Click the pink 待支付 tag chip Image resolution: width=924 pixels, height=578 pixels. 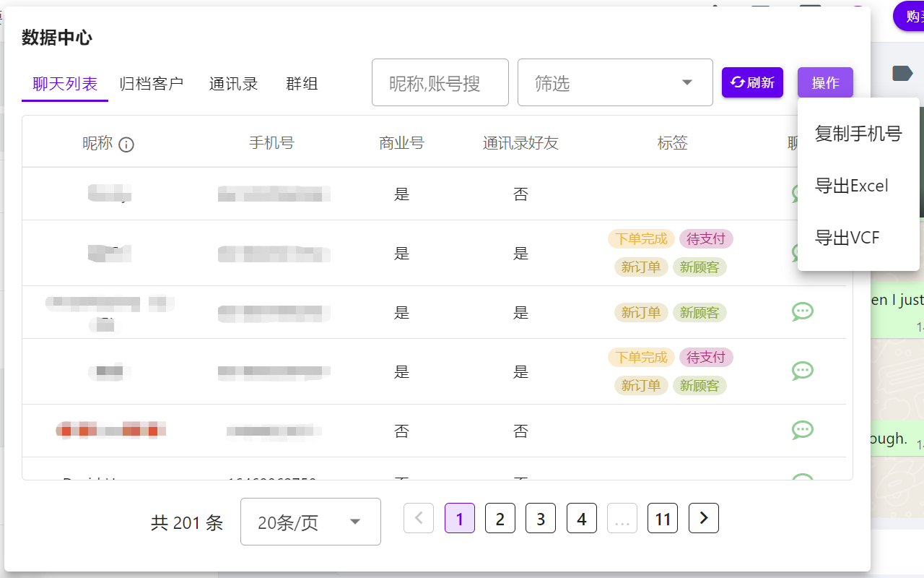point(706,238)
